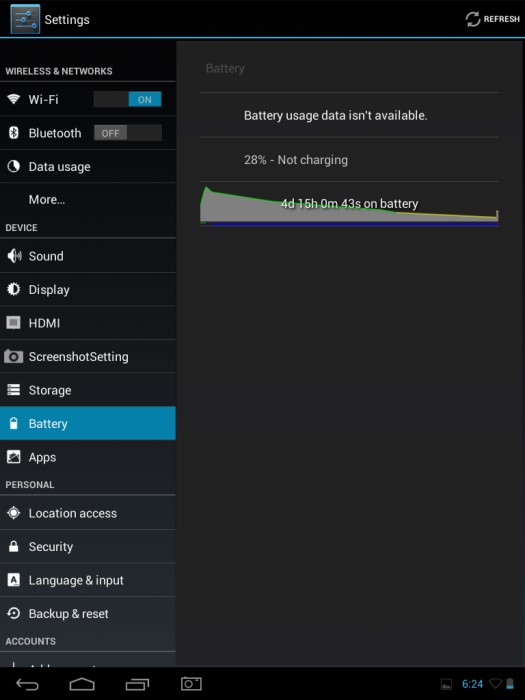This screenshot has width=525, height=700.
Task: Tap the screenshot camera icon in navigation bar
Action: coord(191,683)
